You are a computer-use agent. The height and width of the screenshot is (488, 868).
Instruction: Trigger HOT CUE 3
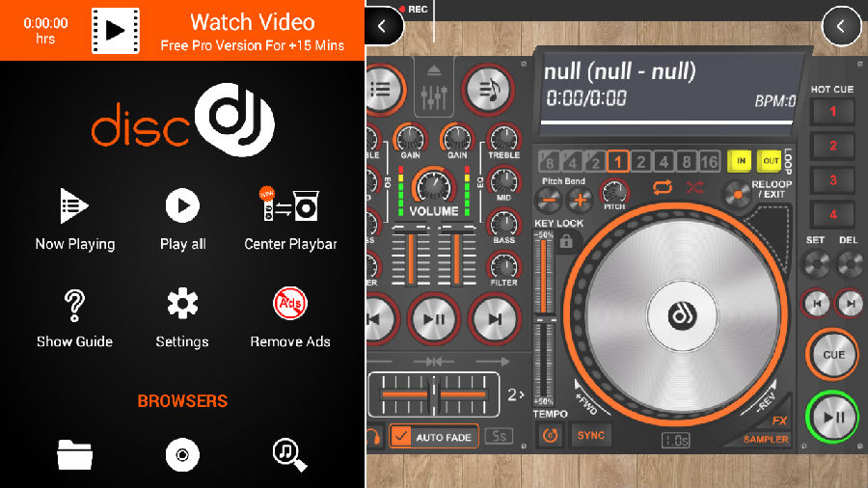(832, 179)
